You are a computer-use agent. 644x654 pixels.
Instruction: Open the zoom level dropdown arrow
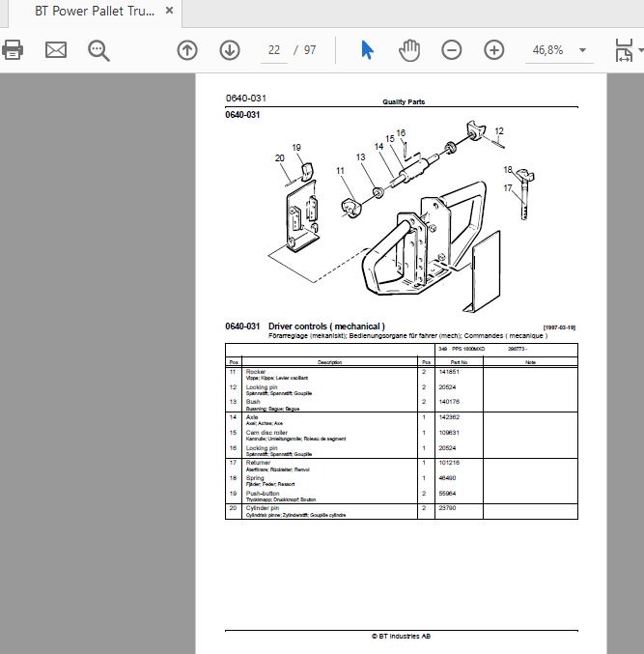[x=583, y=50]
